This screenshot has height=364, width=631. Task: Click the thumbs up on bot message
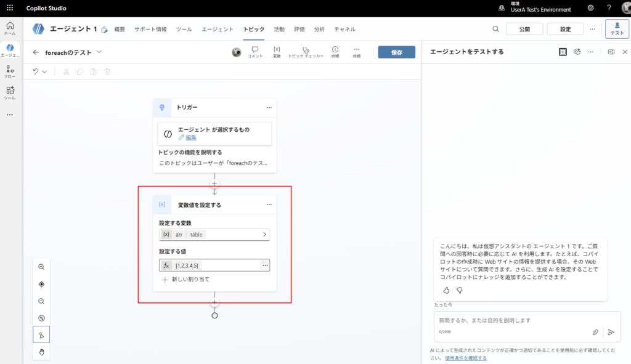446,290
